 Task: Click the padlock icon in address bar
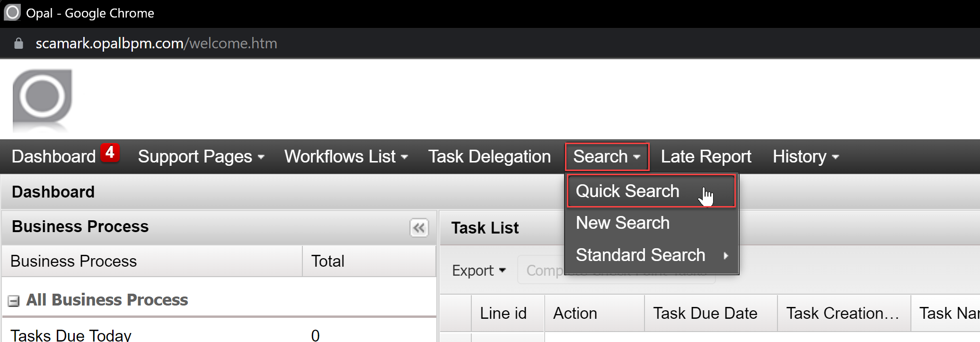tap(18, 44)
